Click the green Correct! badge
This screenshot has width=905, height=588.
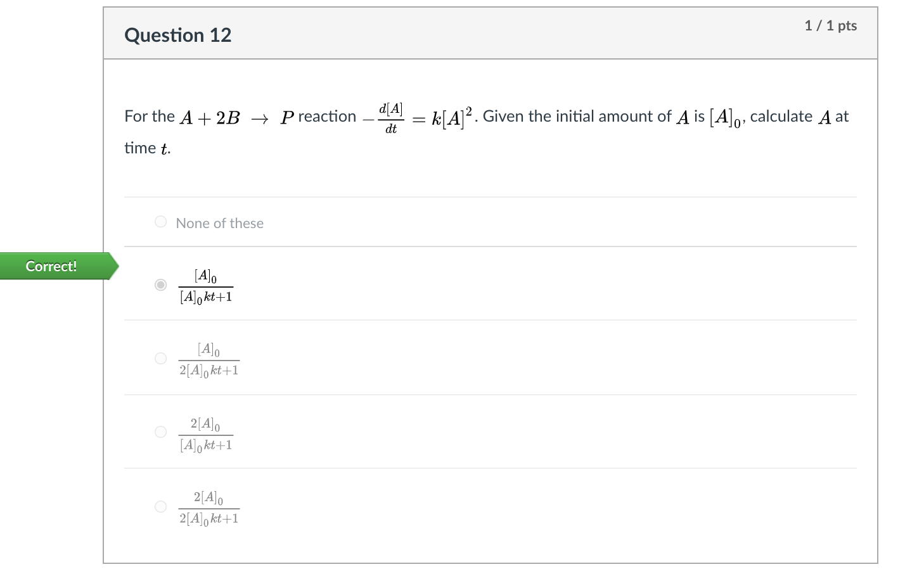tap(51, 266)
